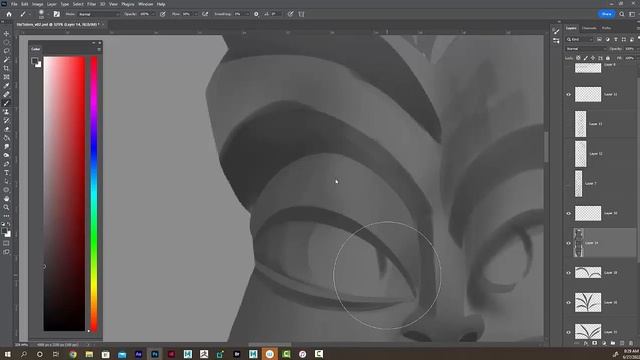Select the Horizontal Type tool
Image resolution: width=640 pixels, height=360 pixels.
7,173
